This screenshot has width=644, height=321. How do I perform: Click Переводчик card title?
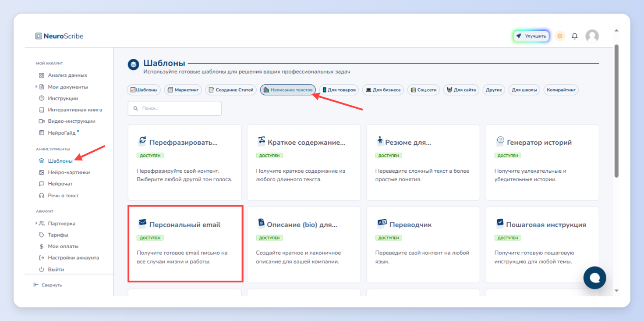(410, 225)
